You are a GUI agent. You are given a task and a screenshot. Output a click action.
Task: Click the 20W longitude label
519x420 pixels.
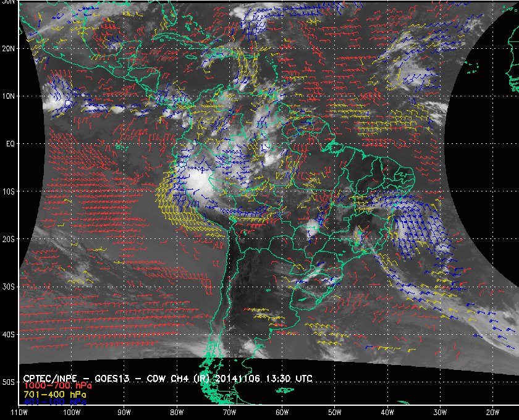[492, 413]
